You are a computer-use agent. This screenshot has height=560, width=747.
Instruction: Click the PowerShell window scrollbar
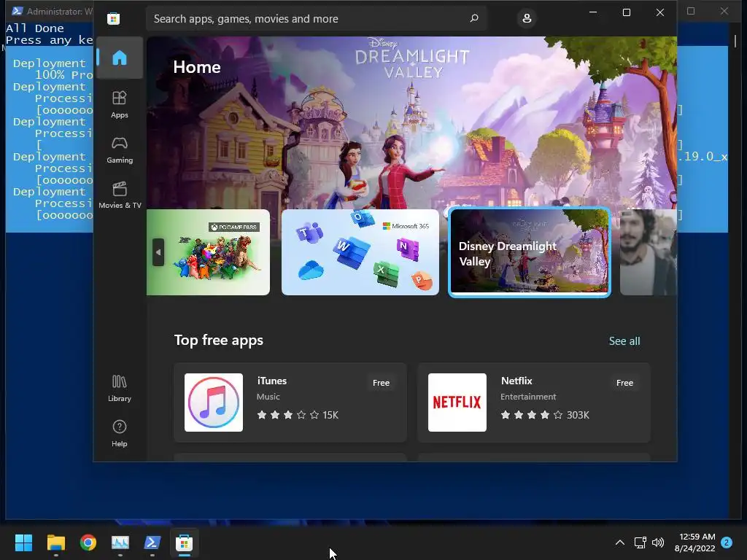click(x=735, y=42)
